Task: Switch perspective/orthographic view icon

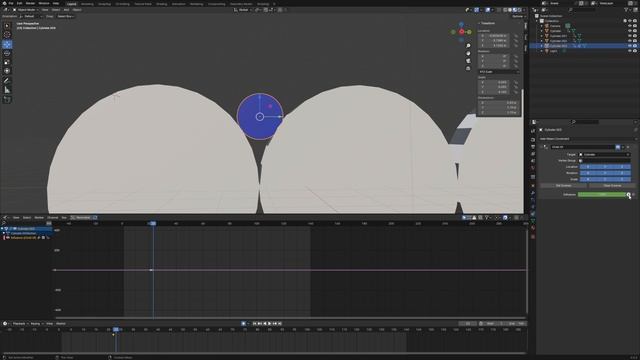Action: tap(468, 69)
